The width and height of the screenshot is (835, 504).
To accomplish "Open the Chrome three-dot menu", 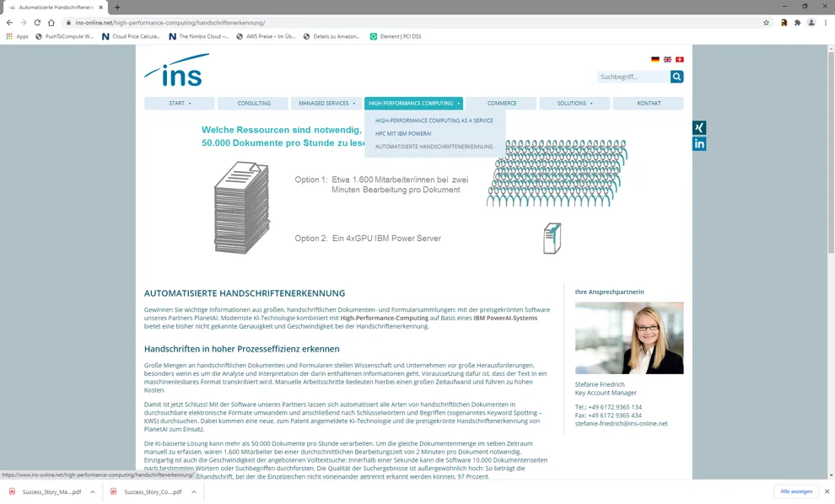I will click(826, 23).
